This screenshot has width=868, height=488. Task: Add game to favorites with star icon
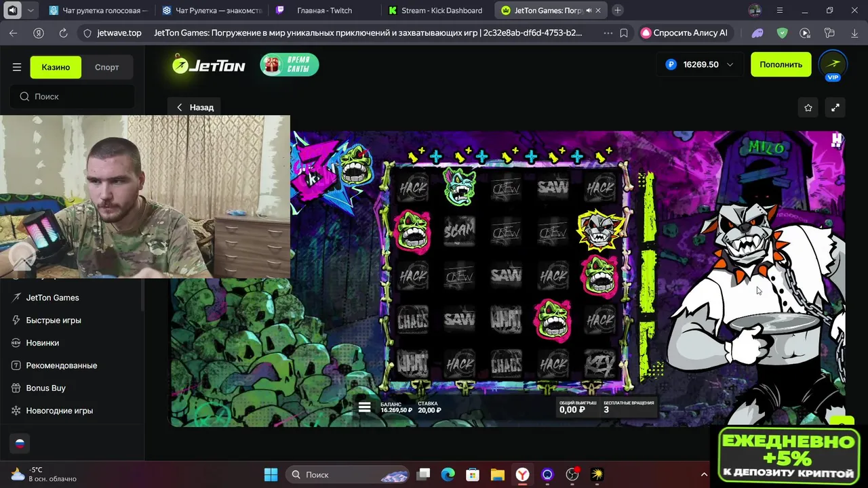click(808, 107)
